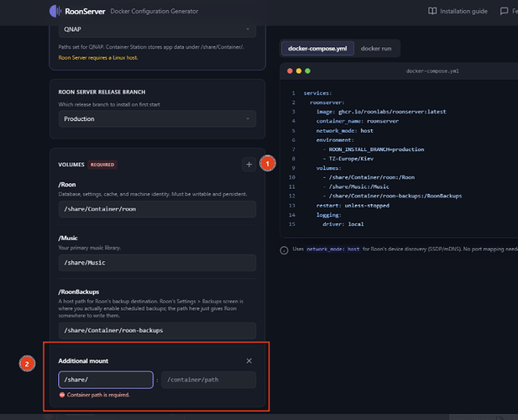Click the REQUIRED badge next to Volumes
The height and width of the screenshot is (420, 518).
point(102,165)
